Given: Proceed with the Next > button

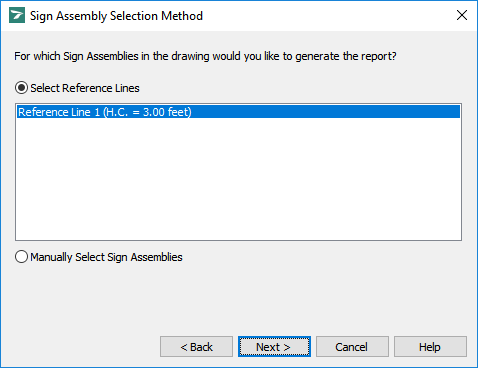Looking at the screenshot, I should point(274,347).
